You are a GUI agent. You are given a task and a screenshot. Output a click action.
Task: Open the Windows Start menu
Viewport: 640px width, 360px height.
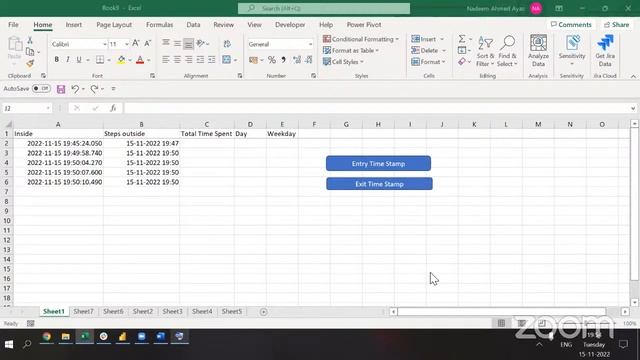click(x=9, y=344)
